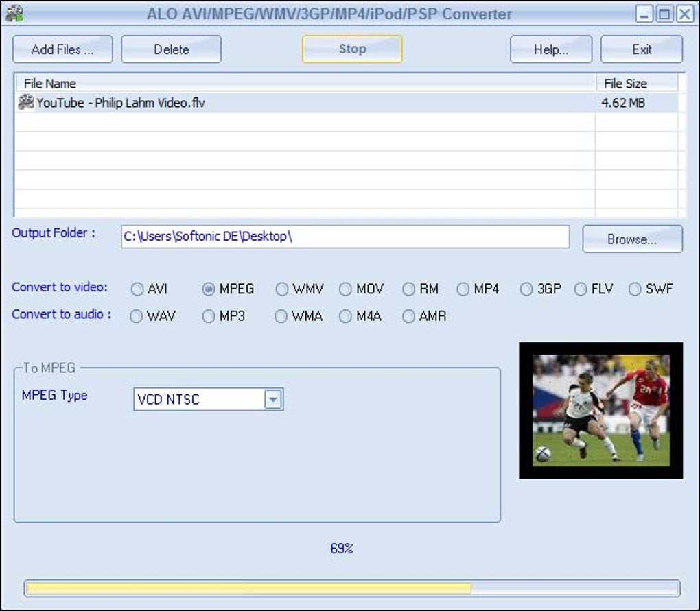700x611 pixels.
Task: Click the Delete button
Action: [x=172, y=49]
